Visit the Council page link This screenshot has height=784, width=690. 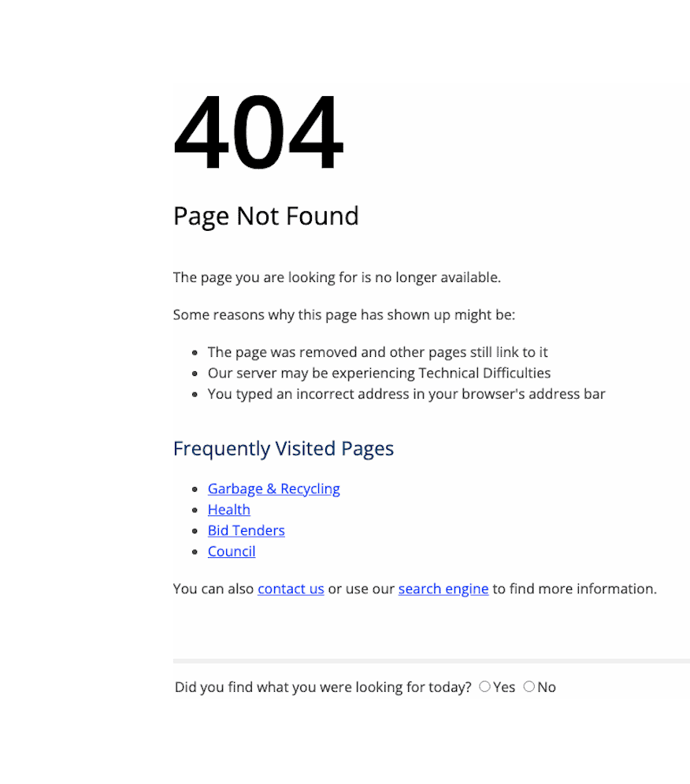click(x=232, y=552)
